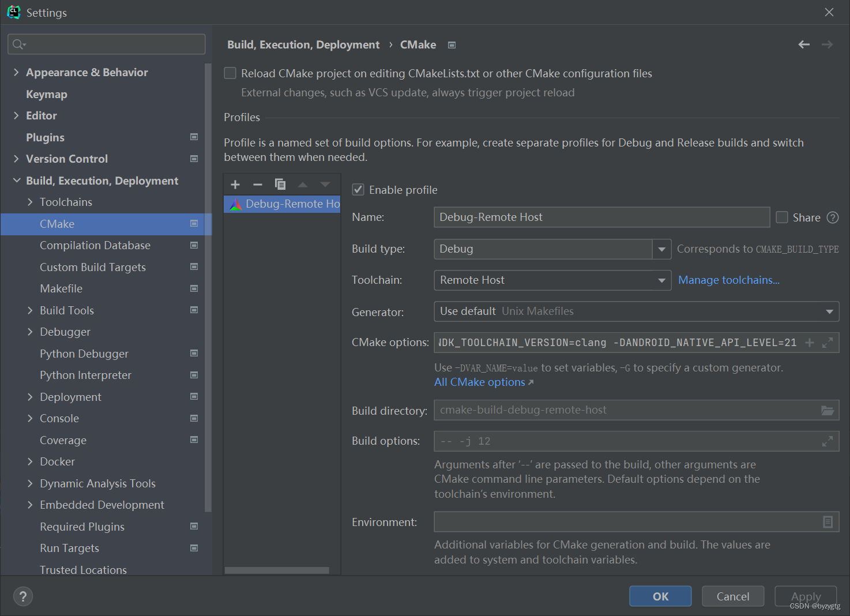Click project-level icon beside Custom Build Targets
Viewport: 850px width, 616px height.
pyautogui.click(x=194, y=267)
